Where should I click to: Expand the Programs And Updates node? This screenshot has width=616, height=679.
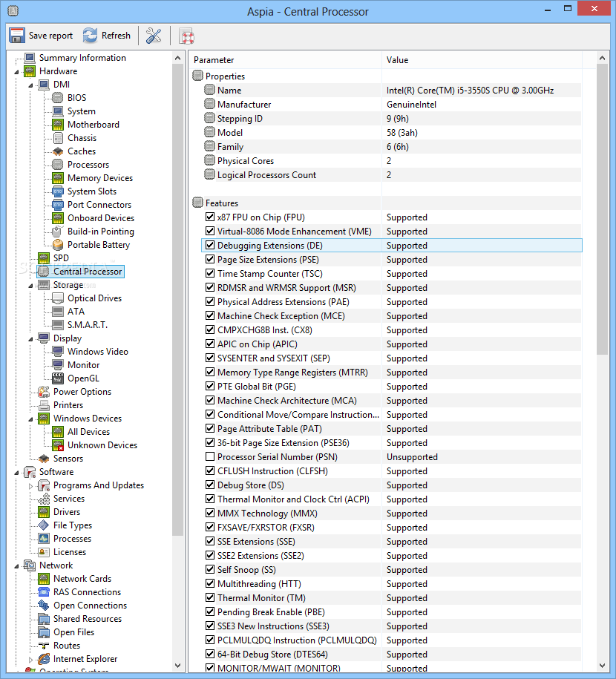coord(30,486)
